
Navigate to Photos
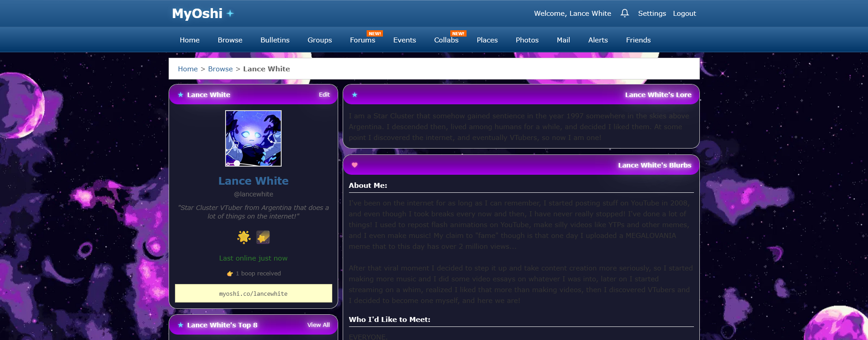tap(527, 40)
